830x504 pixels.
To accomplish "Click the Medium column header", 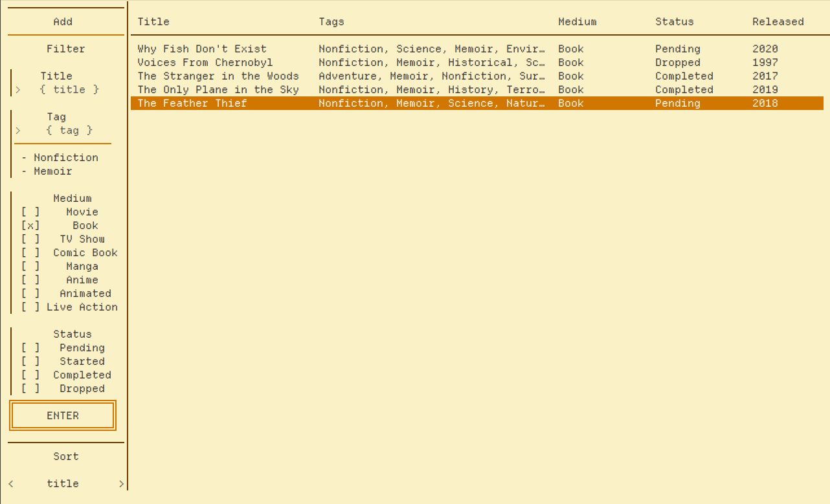I will [578, 21].
